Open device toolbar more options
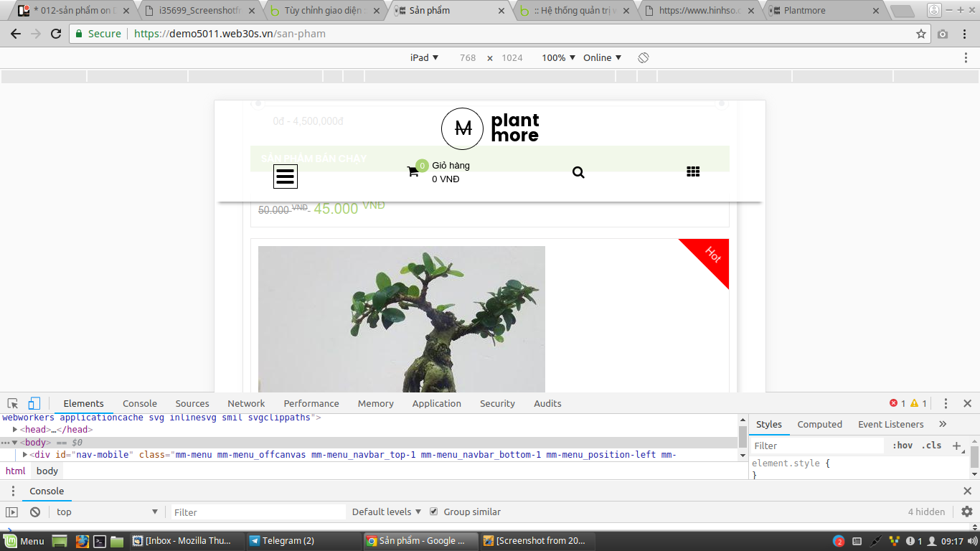The height and width of the screenshot is (551, 980). (966, 57)
